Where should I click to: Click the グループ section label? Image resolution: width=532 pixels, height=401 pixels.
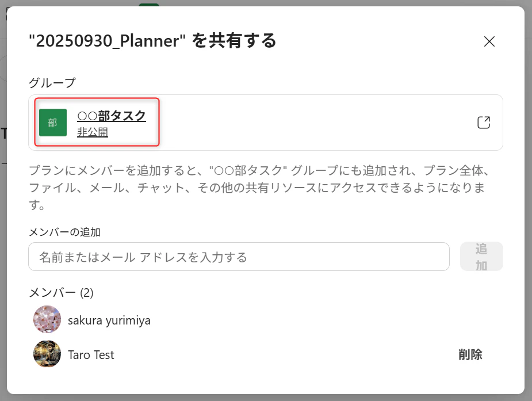point(52,82)
